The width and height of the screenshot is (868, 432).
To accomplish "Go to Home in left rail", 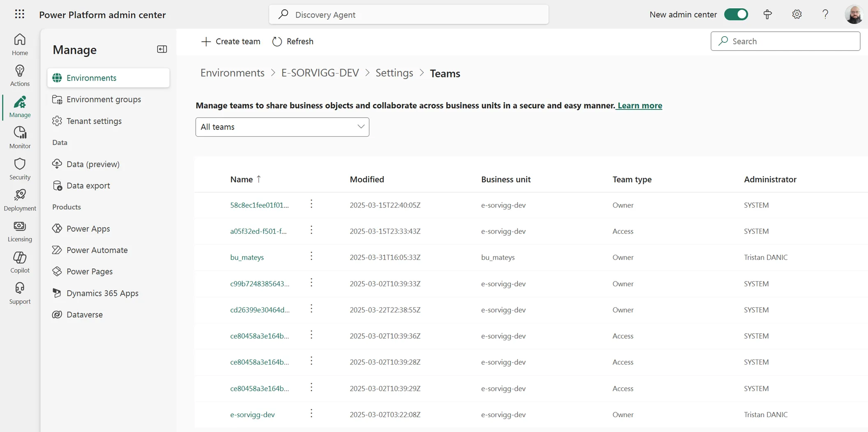I will coord(20,44).
